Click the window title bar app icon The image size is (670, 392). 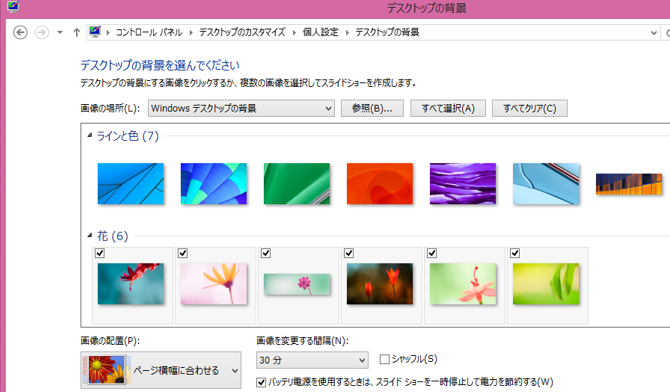coord(14,6)
